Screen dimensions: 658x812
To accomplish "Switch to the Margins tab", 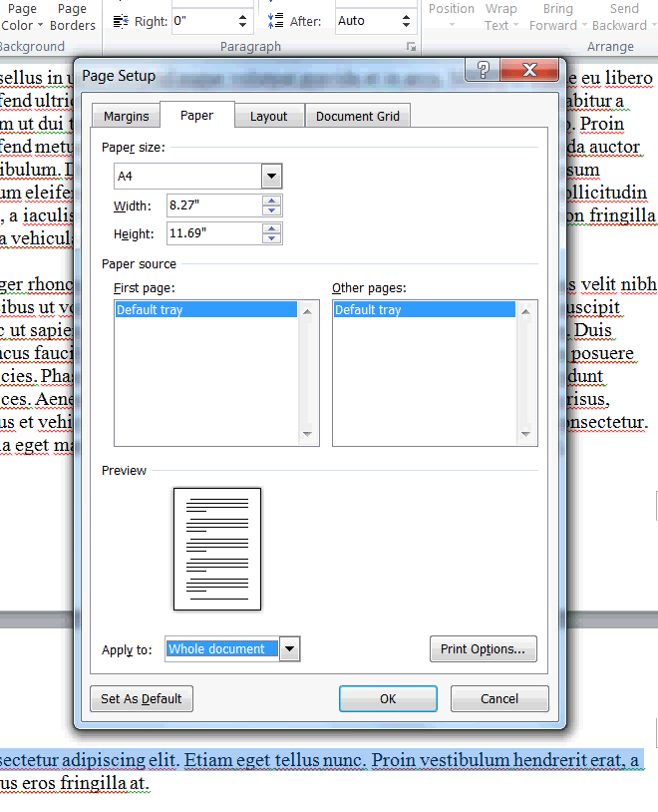I will (126, 116).
